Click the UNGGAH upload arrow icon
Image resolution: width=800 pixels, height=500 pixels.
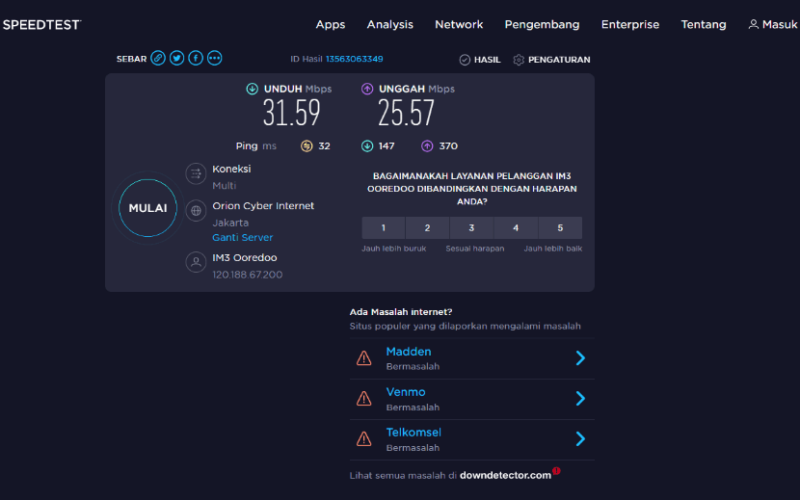click(x=367, y=89)
